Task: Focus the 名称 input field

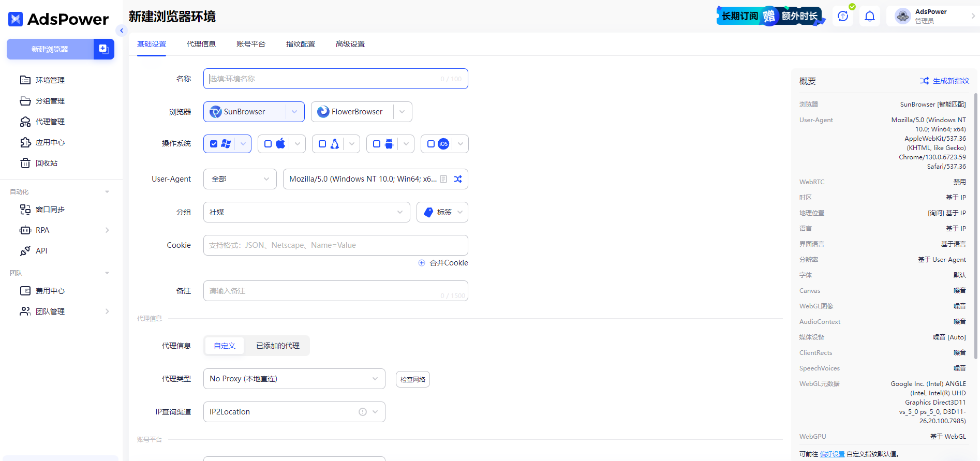Action: [336, 79]
